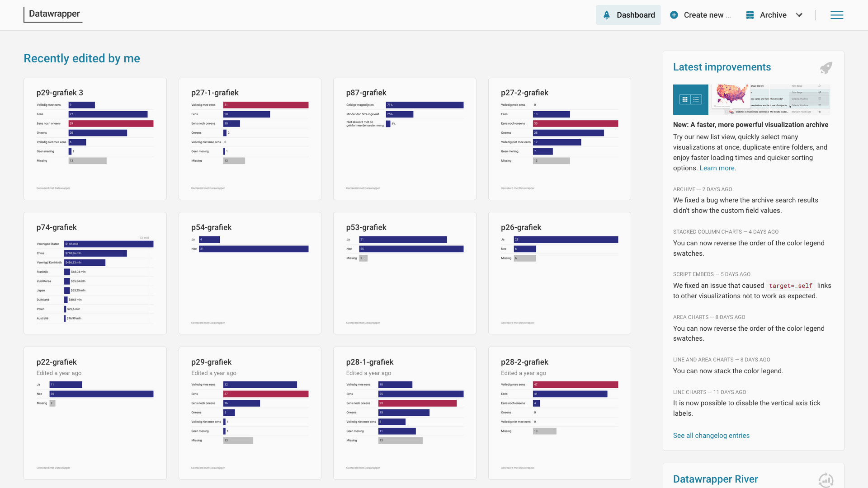Click the Datawrapper River icon
868x488 pixels.
pos(826,480)
